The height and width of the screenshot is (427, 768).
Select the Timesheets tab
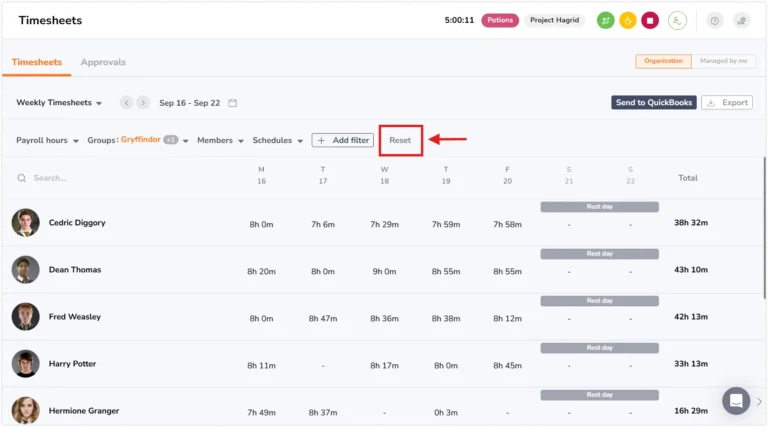pos(37,62)
